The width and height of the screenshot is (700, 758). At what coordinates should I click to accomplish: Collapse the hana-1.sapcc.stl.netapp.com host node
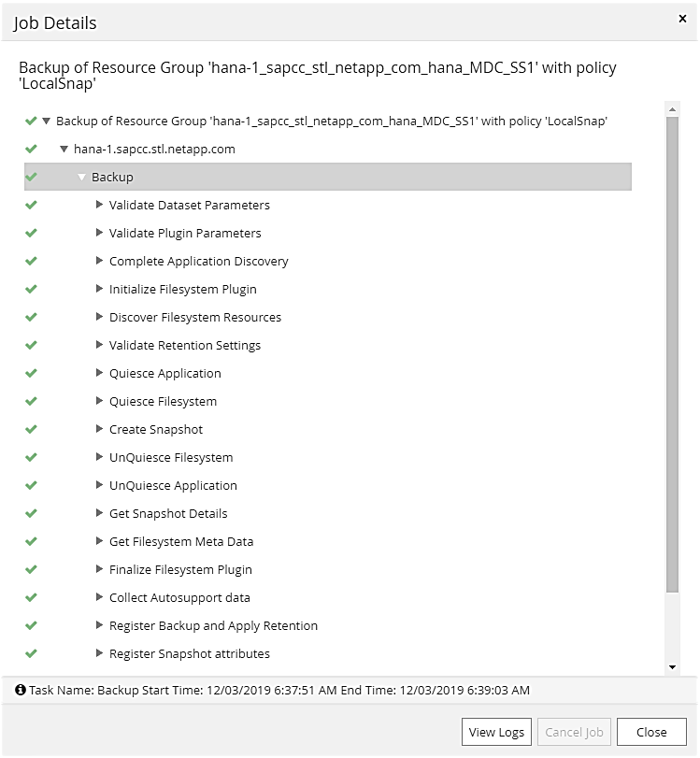click(x=64, y=149)
